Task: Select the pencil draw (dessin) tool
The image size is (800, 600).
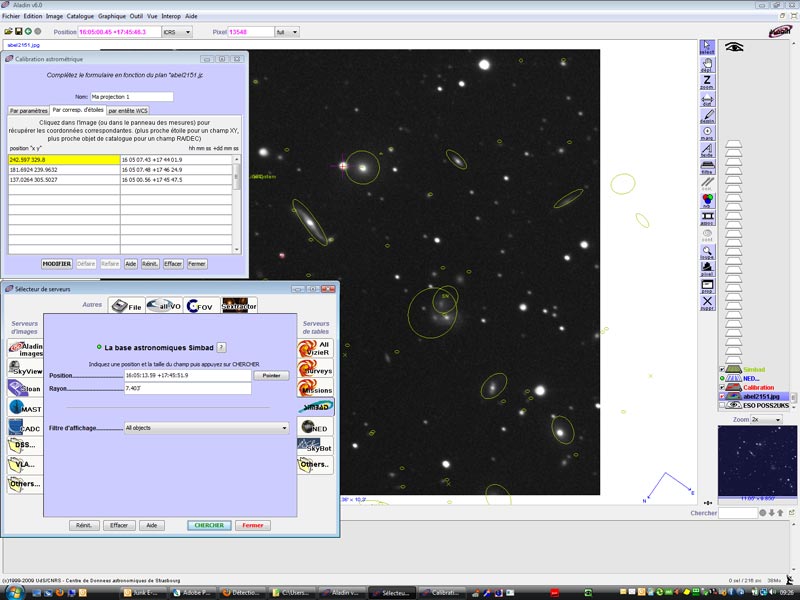Action: pyautogui.click(x=707, y=115)
